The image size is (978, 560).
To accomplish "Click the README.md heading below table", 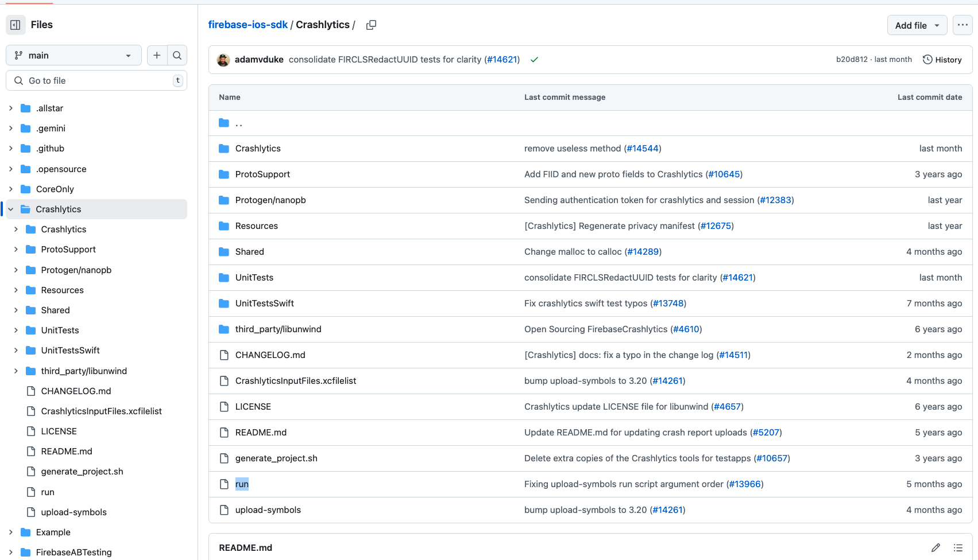I will pyautogui.click(x=245, y=547).
